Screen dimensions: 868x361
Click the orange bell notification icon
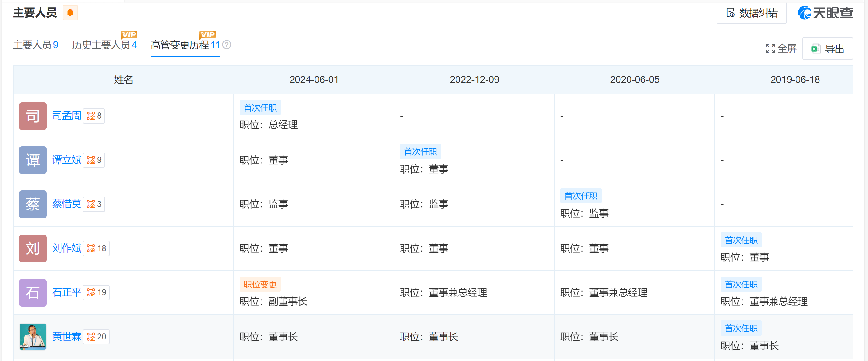coord(70,13)
